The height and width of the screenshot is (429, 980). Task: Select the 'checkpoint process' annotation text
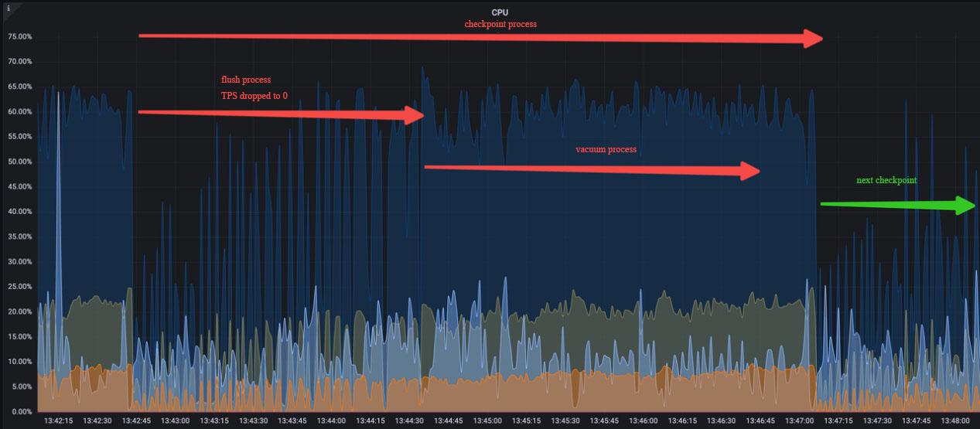pos(500,24)
